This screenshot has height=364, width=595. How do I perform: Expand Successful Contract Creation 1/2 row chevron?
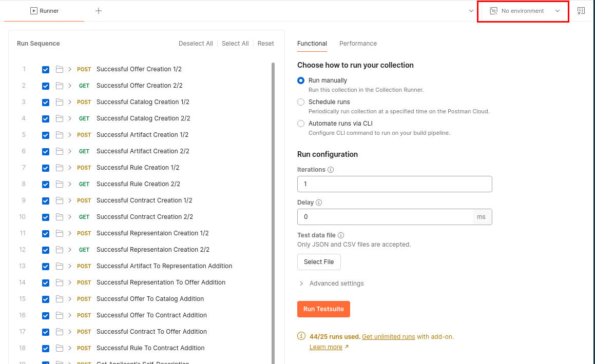70,200
